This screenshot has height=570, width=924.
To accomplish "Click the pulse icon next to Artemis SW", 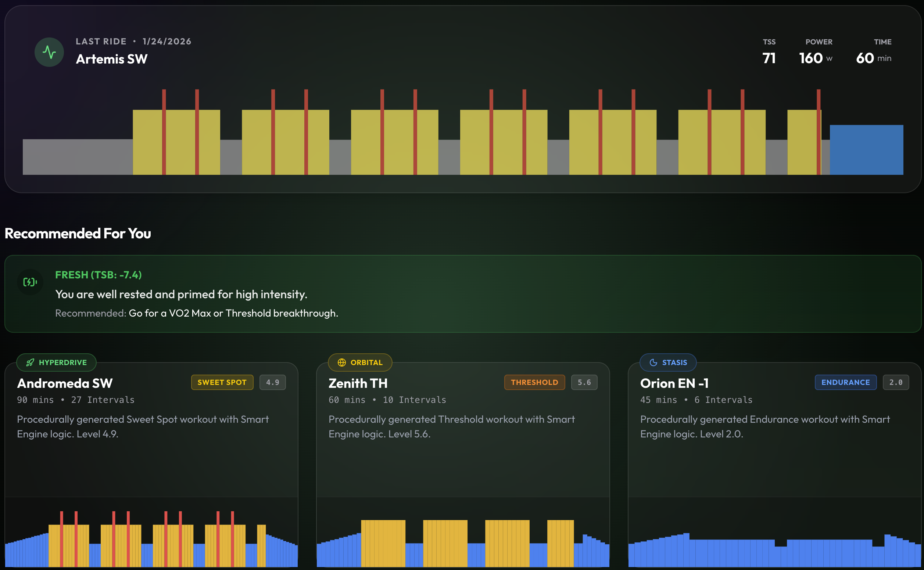I will [49, 52].
